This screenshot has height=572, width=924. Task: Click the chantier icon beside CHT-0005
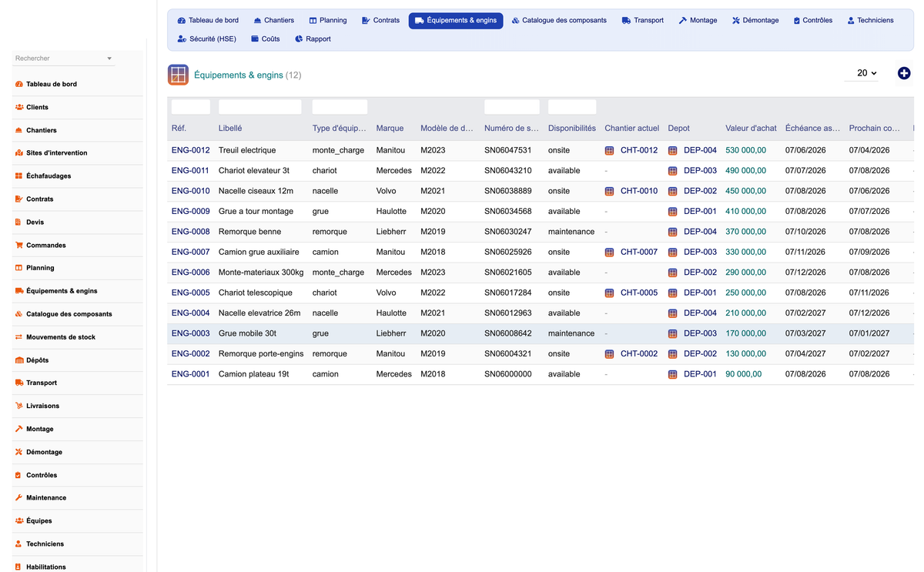(x=609, y=293)
